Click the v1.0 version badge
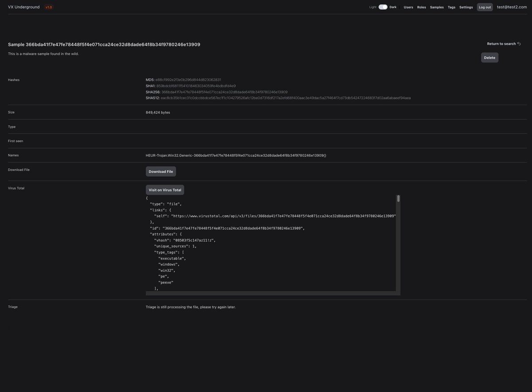The height and width of the screenshot is (392, 532). (x=48, y=7)
